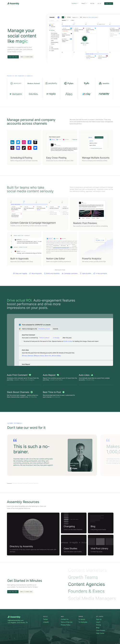
Task: Open the Resources dropdown in the navigation
Action: 75,4
